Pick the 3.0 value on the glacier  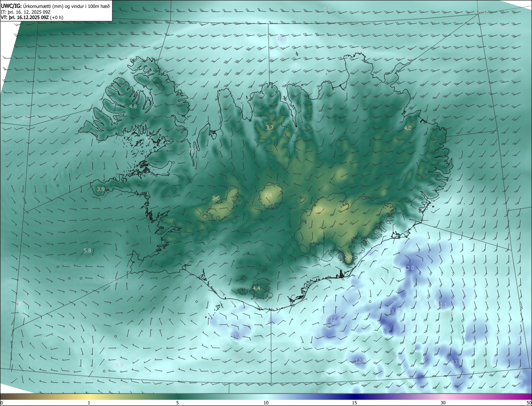216,198
